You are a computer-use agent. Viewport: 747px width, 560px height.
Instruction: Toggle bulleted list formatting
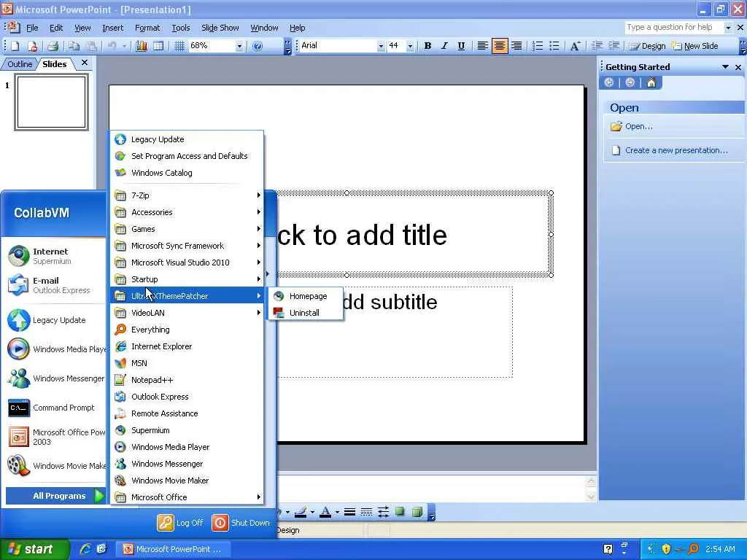(x=554, y=46)
